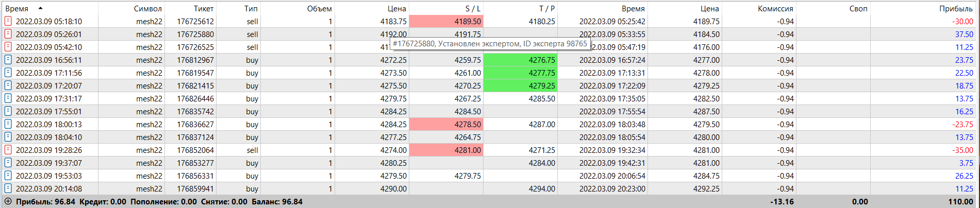This screenshot has height=208, width=980.
Task: Sort the table by the Тикет column
Action: [x=204, y=8]
